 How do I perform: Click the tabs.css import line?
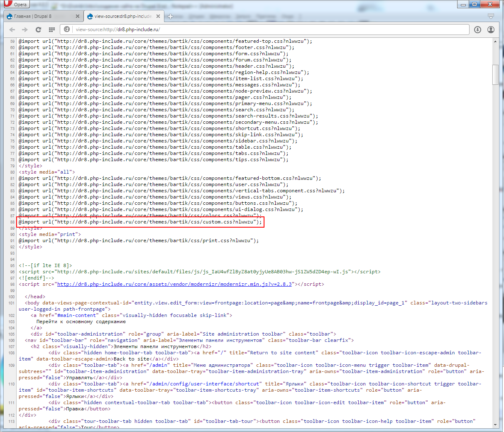(154, 153)
